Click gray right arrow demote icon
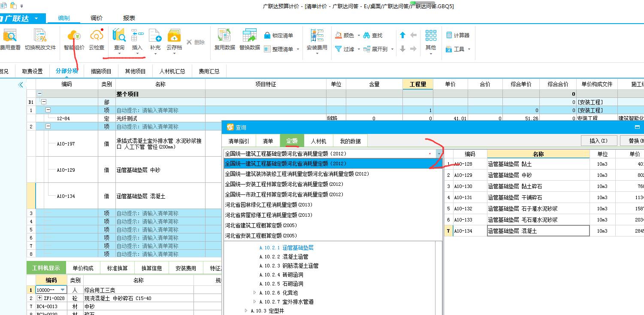Screen dimensions: 644x315 tap(414, 49)
